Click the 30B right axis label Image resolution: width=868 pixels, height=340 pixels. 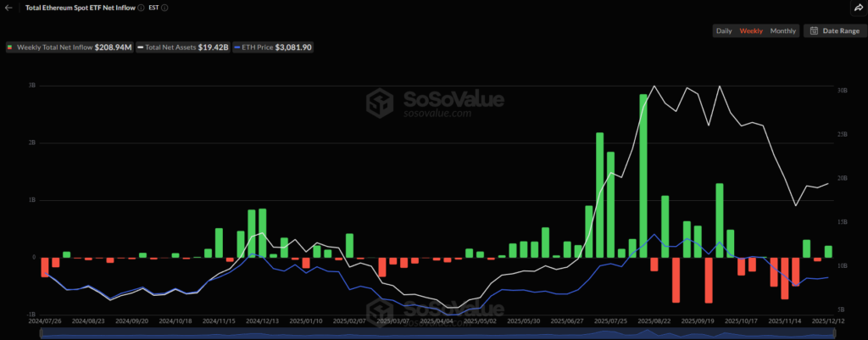pos(842,90)
